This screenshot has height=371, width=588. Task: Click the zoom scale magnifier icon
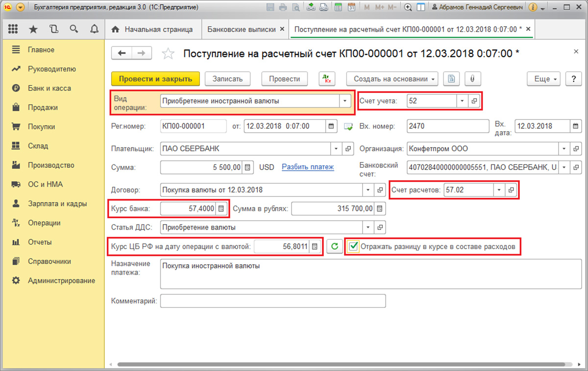[x=408, y=7]
